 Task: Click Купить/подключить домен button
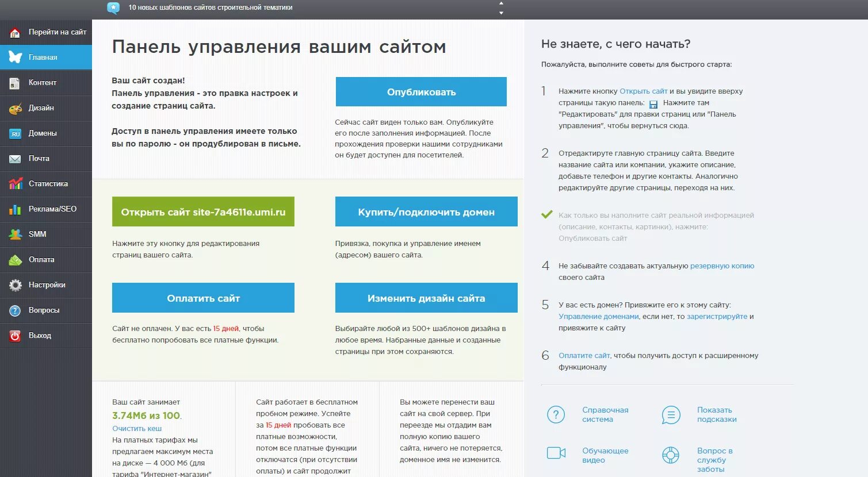point(426,212)
